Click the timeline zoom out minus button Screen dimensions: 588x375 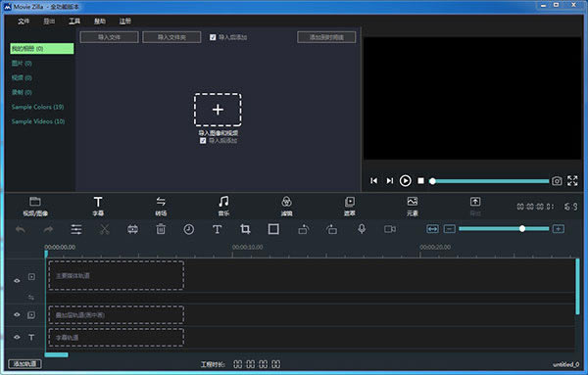click(x=450, y=229)
